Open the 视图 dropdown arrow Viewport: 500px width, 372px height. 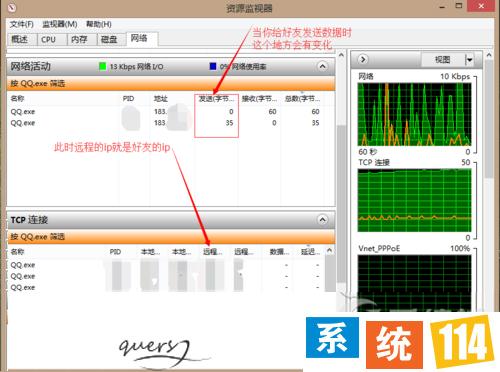point(469,60)
